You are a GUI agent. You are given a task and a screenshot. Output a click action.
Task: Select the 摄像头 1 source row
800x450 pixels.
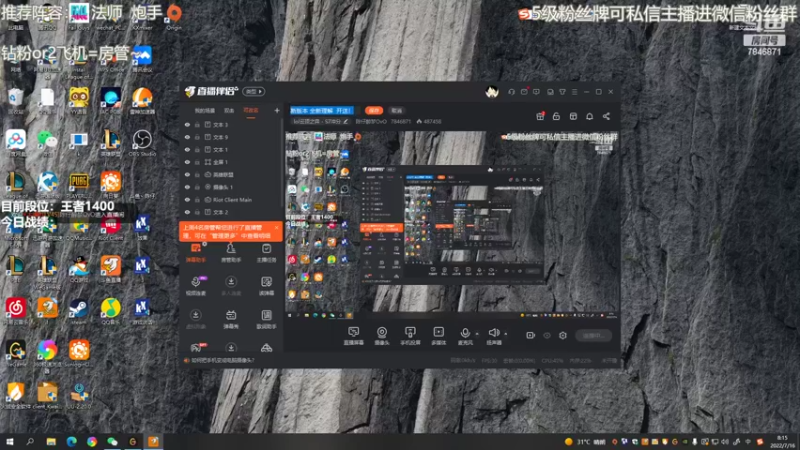pos(231,187)
